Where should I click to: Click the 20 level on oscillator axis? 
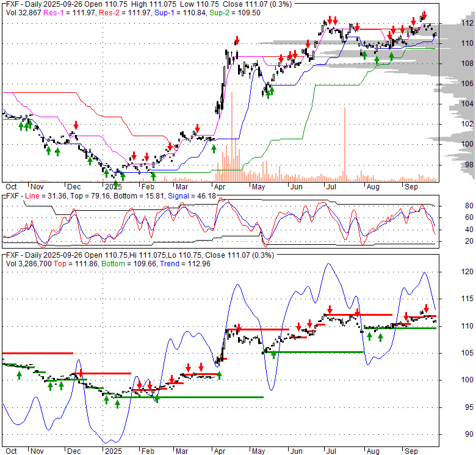(x=469, y=241)
